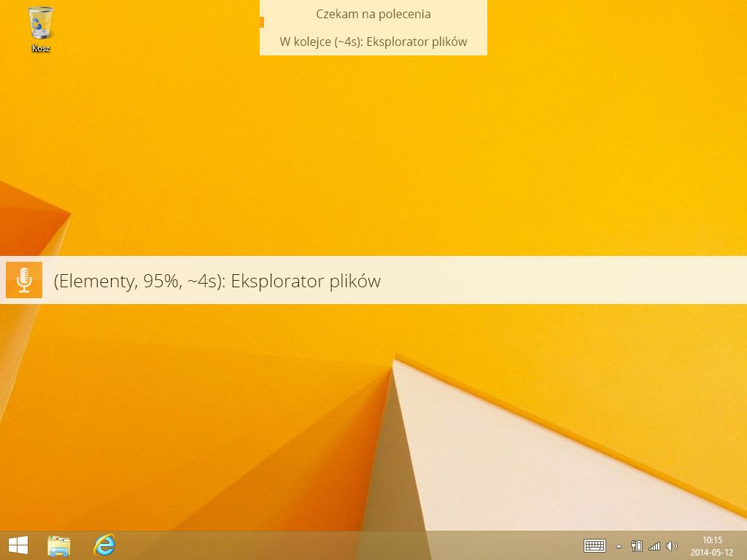Show hidden tray icons arrow
This screenshot has width=747, height=560.
pos(619,546)
